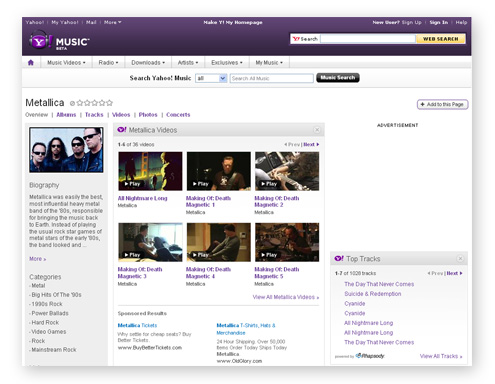Open the Video Games category
This screenshot has height=384, width=495.
point(48,332)
